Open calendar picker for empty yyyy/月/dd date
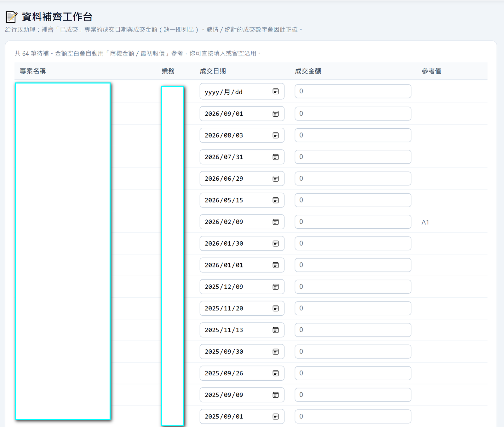Screen dimensions: 504x427 [276, 91]
